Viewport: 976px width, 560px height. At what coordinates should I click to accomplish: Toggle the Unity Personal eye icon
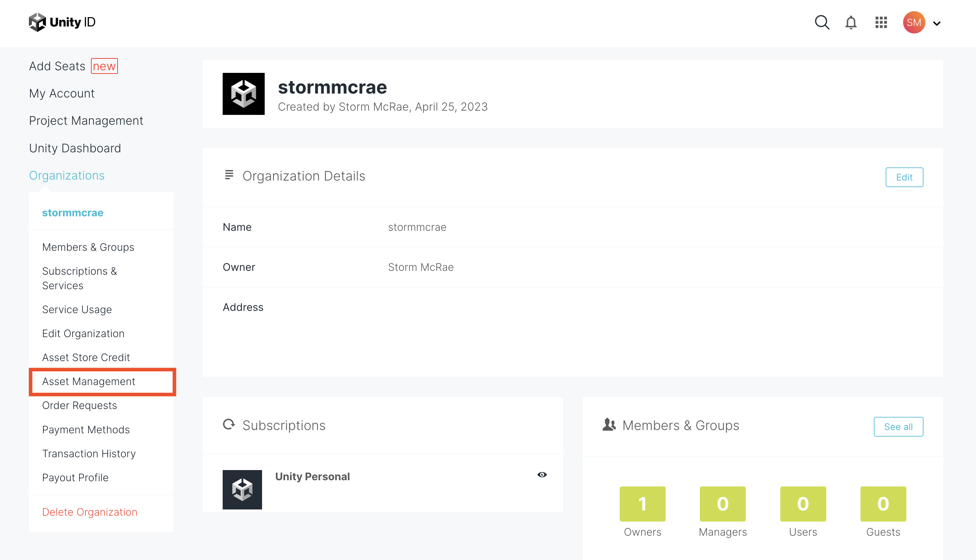(x=542, y=475)
